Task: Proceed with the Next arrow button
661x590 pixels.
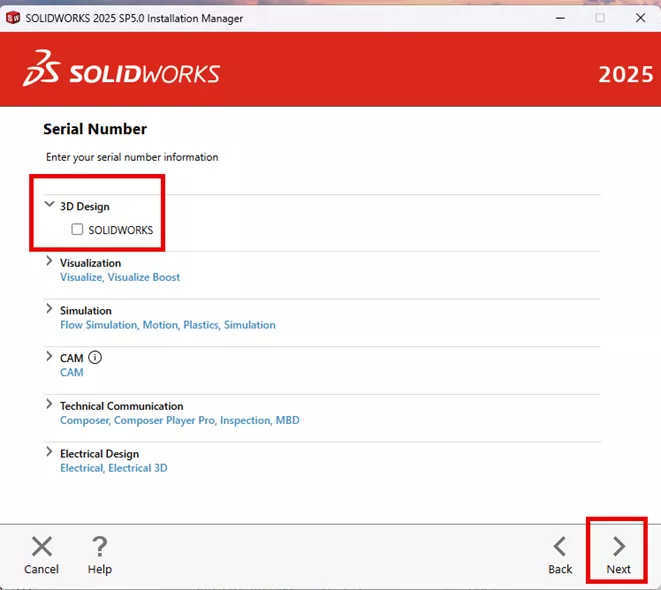Action: tap(618, 547)
